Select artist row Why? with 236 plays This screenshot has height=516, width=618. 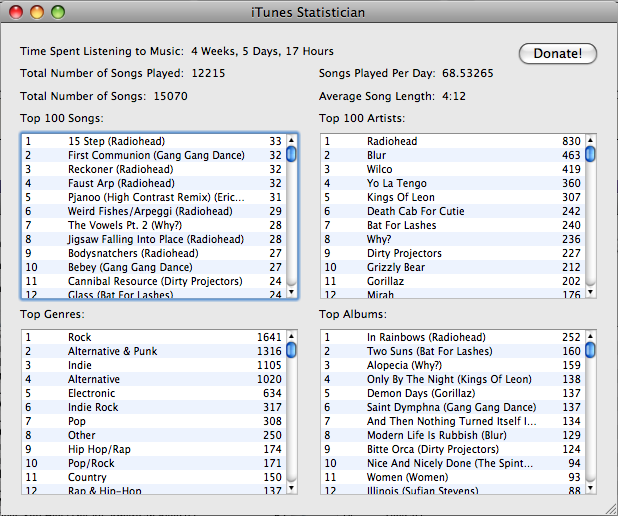(x=453, y=239)
